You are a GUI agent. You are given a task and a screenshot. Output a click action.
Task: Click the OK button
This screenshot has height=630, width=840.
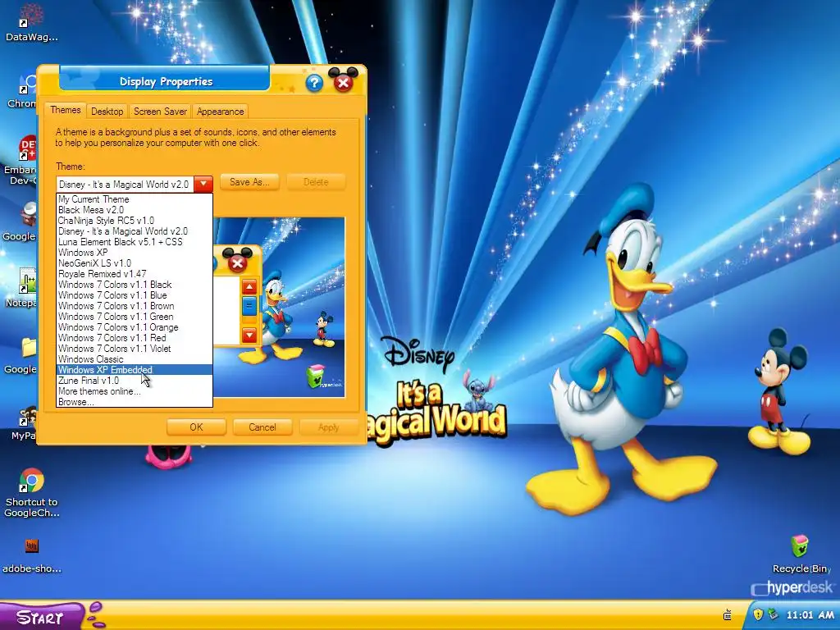click(196, 427)
